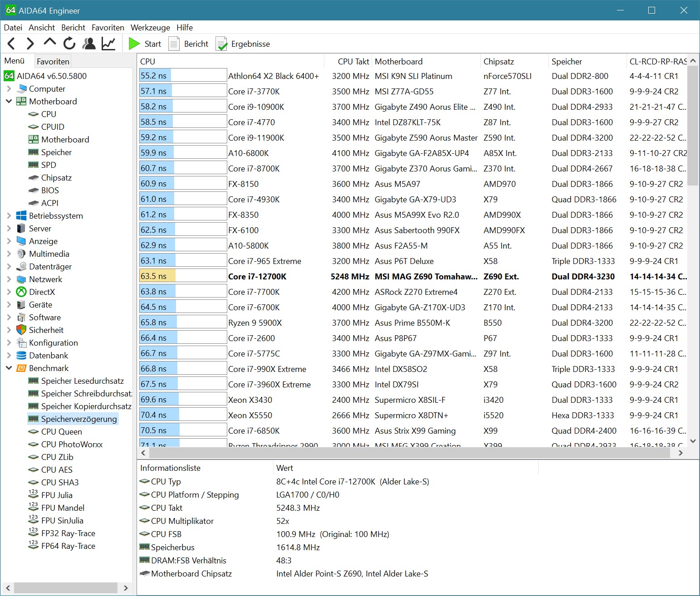Open the Ansicht menu
Viewport: 700px width, 596px height.
tap(42, 27)
